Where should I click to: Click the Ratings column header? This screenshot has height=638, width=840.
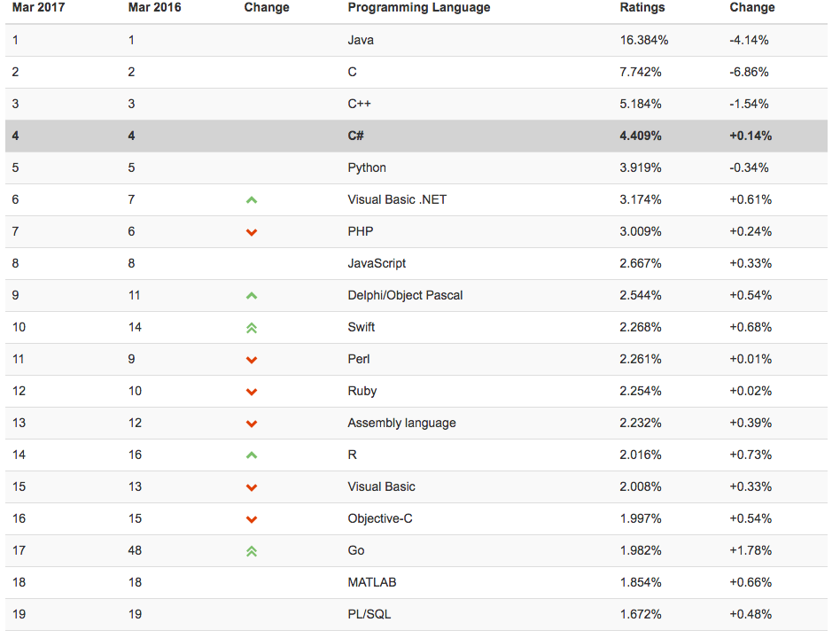(x=642, y=7)
